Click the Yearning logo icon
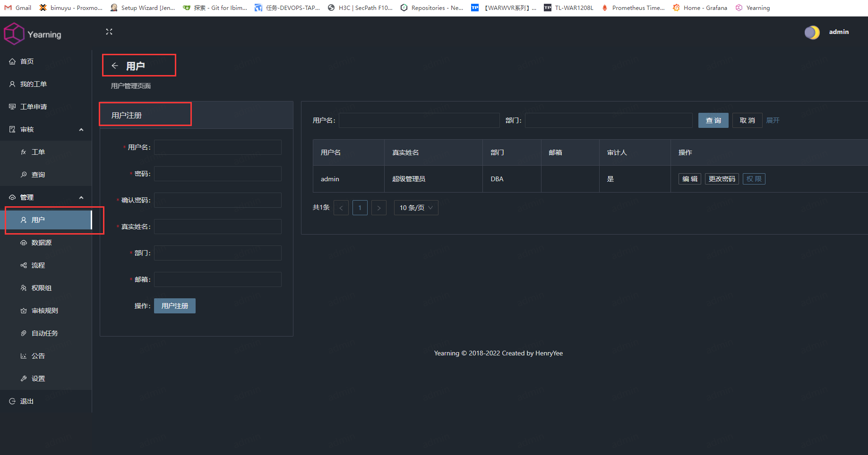The image size is (868, 455). click(x=14, y=34)
